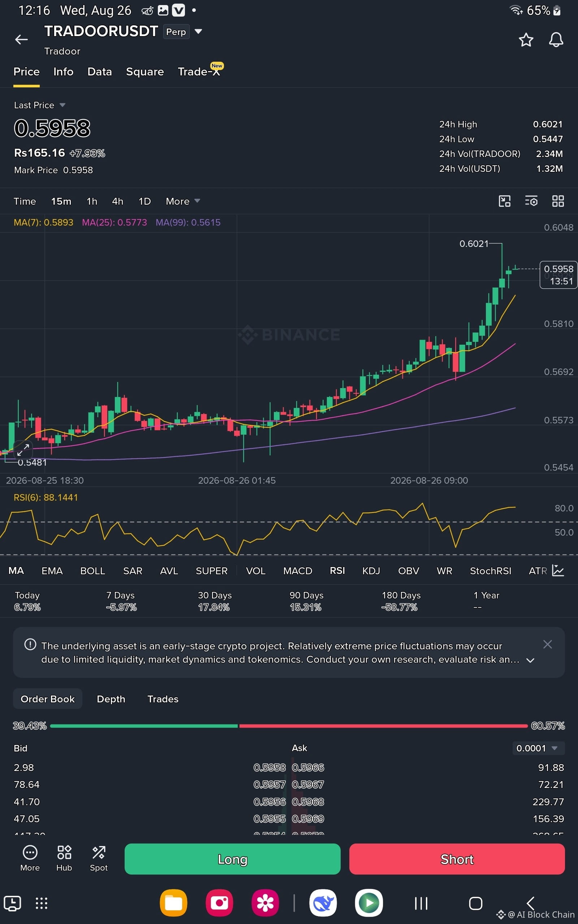The image size is (578, 924).
Task: Toggle the KDJ sub-indicator
Action: coord(371,571)
